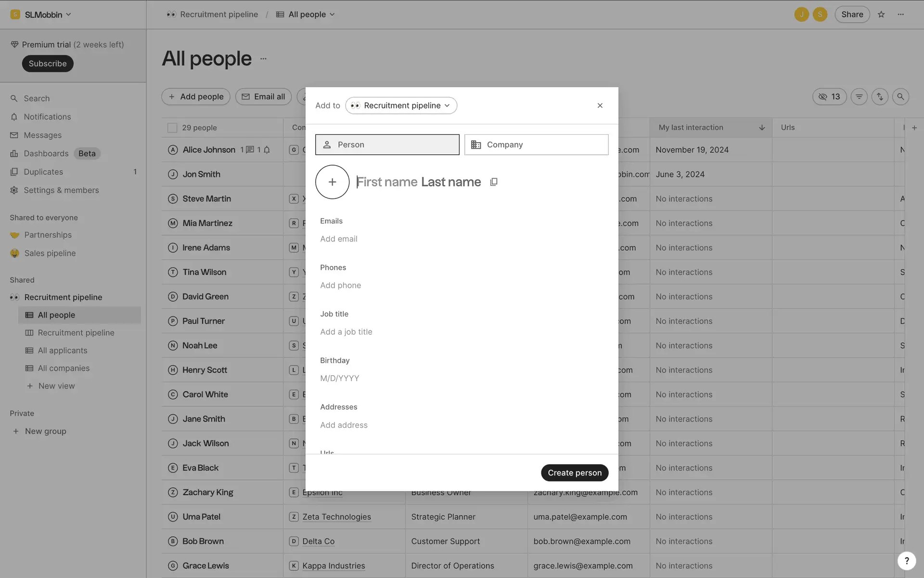924x578 pixels.
Task: Click the Create person button
Action: (x=574, y=473)
